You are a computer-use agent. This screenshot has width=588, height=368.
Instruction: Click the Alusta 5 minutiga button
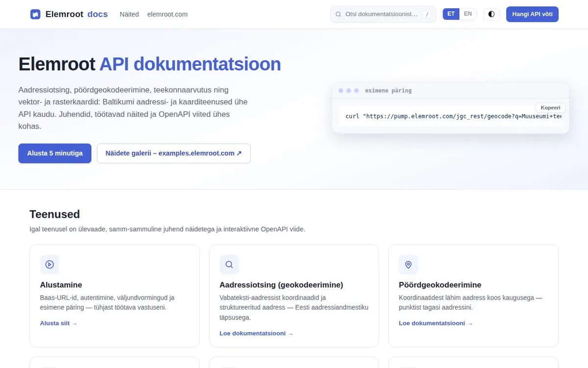[55, 153]
